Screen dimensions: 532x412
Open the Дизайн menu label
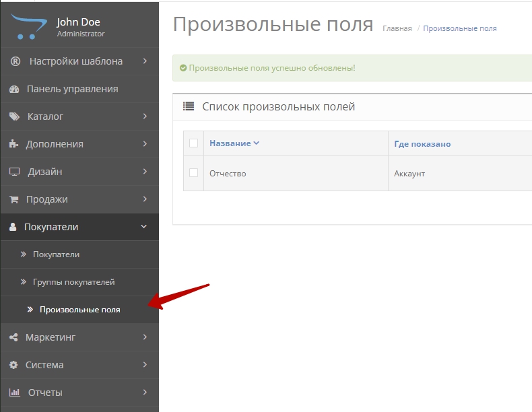click(45, 172)
